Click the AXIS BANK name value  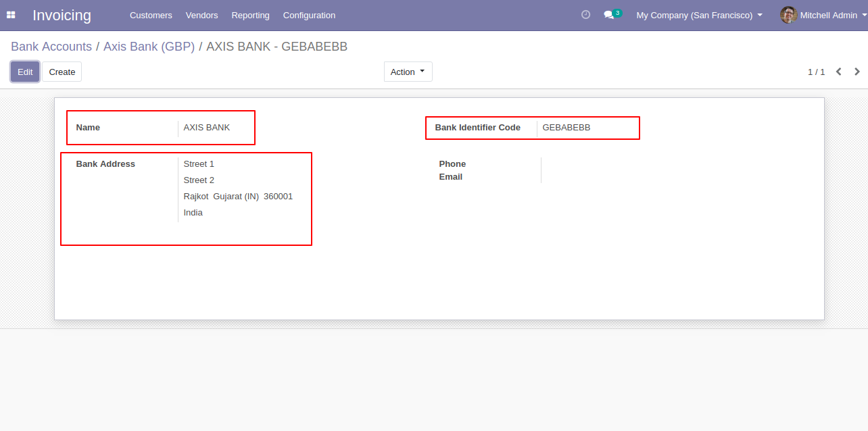pyautogui.click(x=207, y=127)
